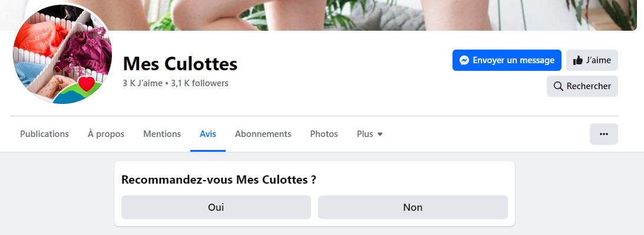Select the Avis tab
644x235 pixels.
coord(208,134)
